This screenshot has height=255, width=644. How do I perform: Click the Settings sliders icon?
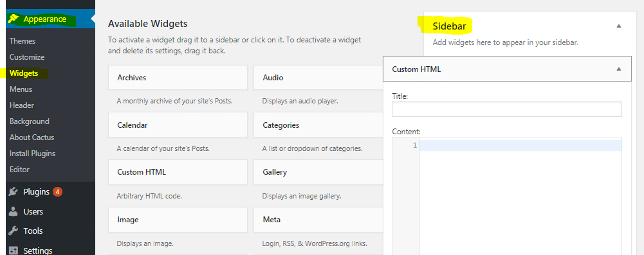click(x=14, y=250)
